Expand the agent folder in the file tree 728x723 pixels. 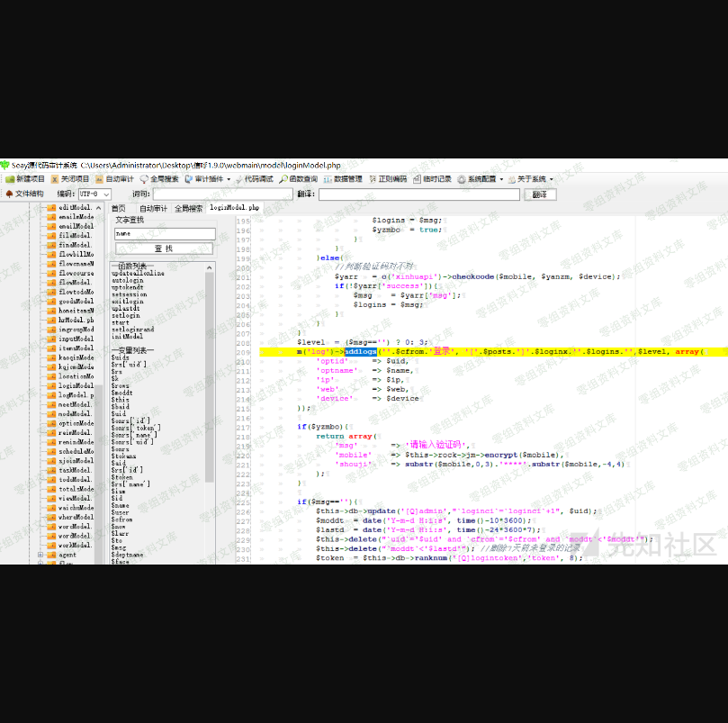pyautogui.click(x=40, y=555)
